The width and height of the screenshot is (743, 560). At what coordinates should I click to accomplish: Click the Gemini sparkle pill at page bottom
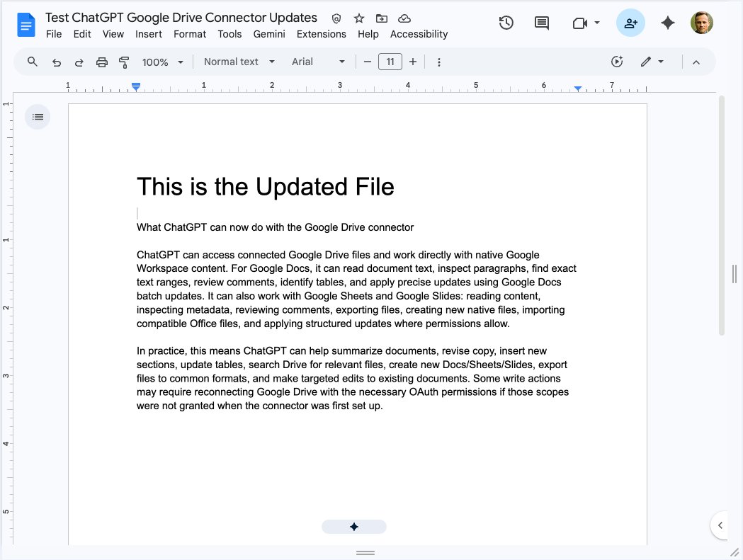point(354,526)
